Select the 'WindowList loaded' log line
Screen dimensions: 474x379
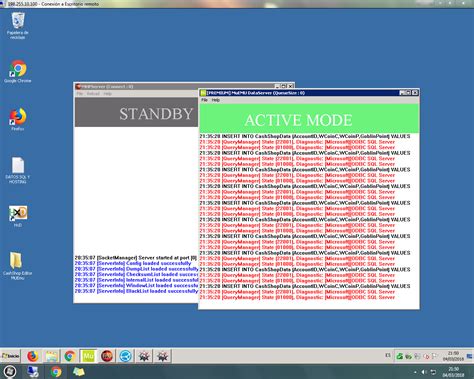(136, 285)
